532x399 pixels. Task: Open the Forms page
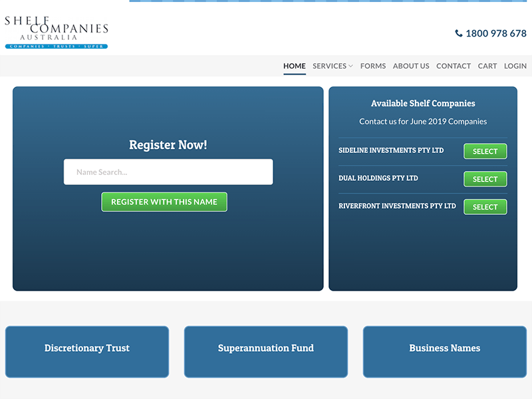coord(372,66)
